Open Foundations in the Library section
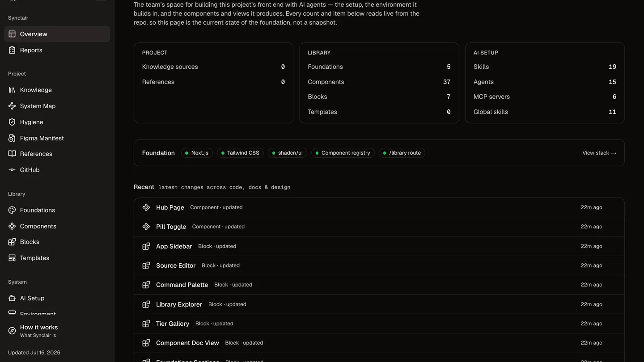This screenshot has width=644, height=362. point(57,210)
